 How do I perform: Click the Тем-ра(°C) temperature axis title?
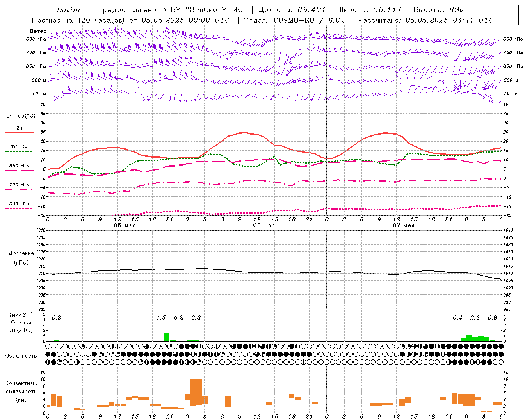[x=19, y=116]
